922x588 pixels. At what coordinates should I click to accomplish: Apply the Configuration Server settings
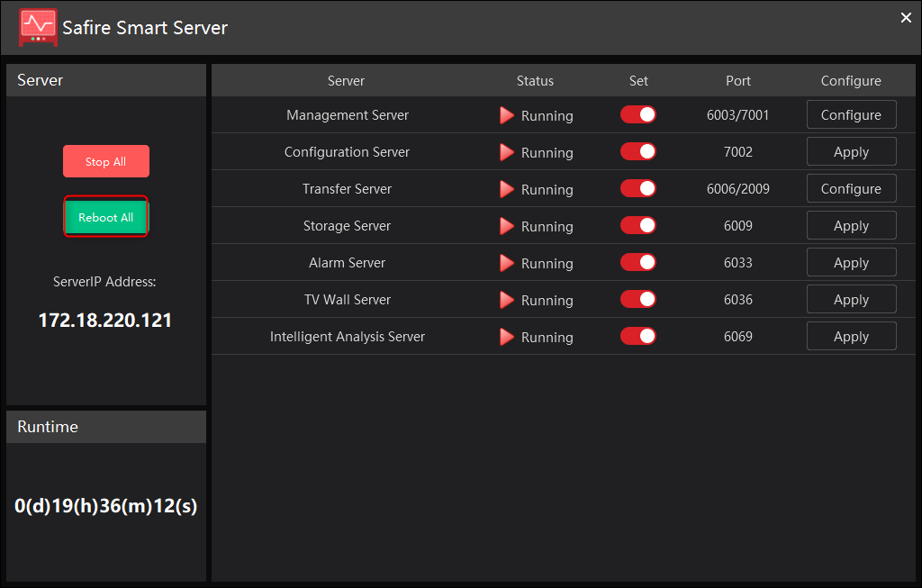[851, 151]
